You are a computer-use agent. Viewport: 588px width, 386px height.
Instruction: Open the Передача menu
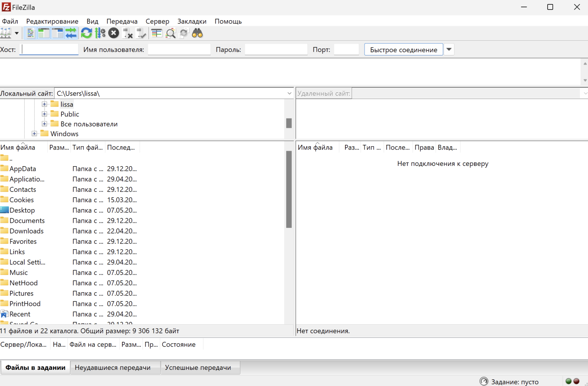click(122, 21)
